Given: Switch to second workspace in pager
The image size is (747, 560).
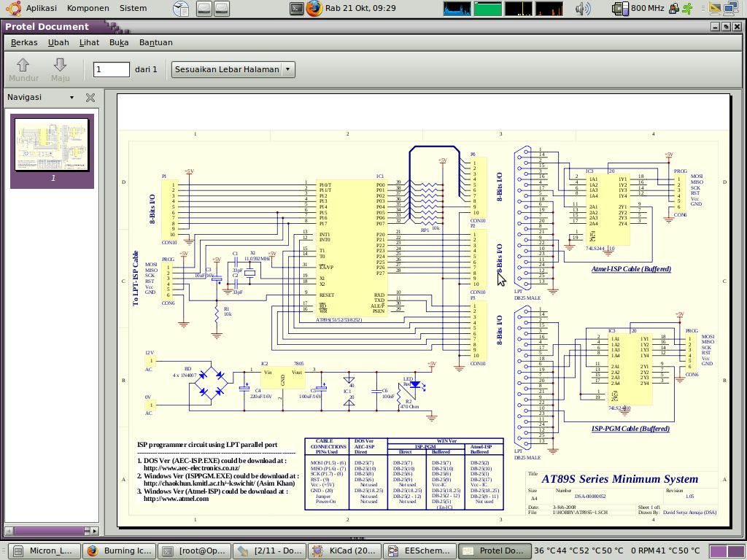Looking at the screenshot, I should (735, 551).
